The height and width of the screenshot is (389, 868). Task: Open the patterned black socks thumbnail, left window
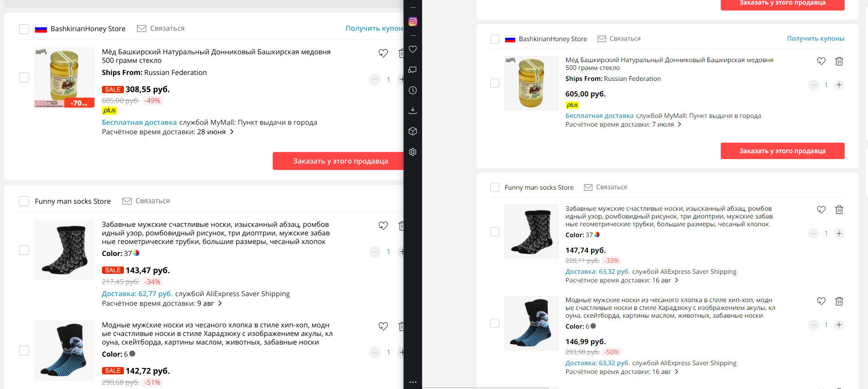(x=64, y=250)
